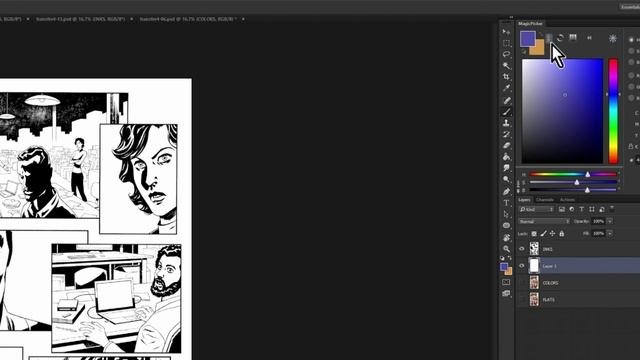Swap foreground and background colors in toolbar

point(510,258)
